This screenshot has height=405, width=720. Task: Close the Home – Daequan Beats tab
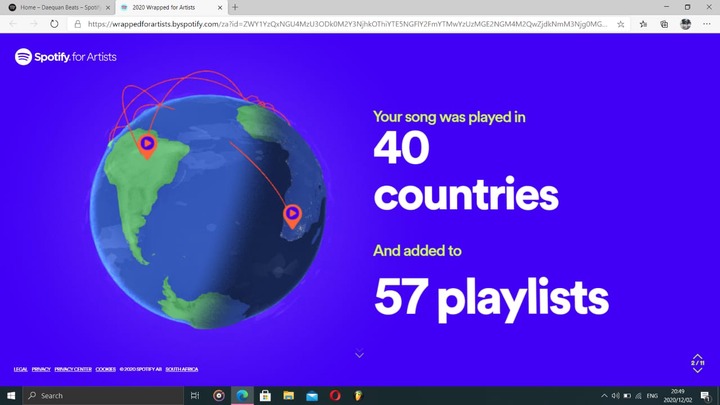coord(108,7)
